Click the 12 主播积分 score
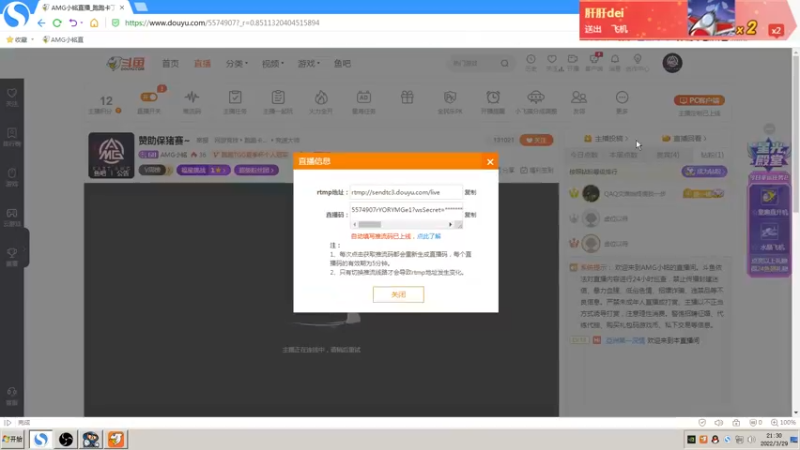Viewport: 800px width, 450px height. pos(106,101)
